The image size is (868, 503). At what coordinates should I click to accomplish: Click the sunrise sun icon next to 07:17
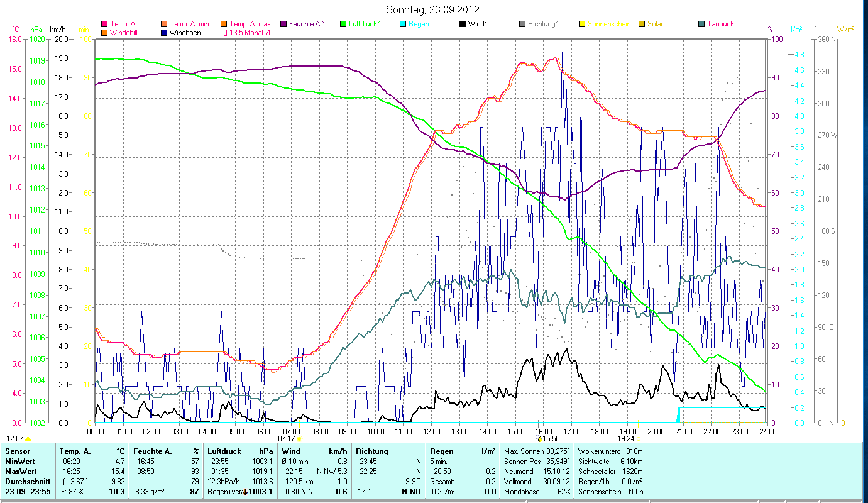[299, 439]
